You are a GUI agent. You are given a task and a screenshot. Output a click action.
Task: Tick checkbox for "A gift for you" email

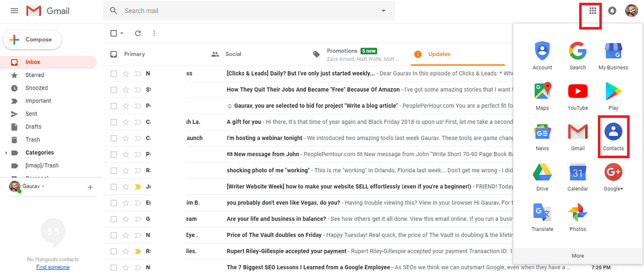(114, 122)
